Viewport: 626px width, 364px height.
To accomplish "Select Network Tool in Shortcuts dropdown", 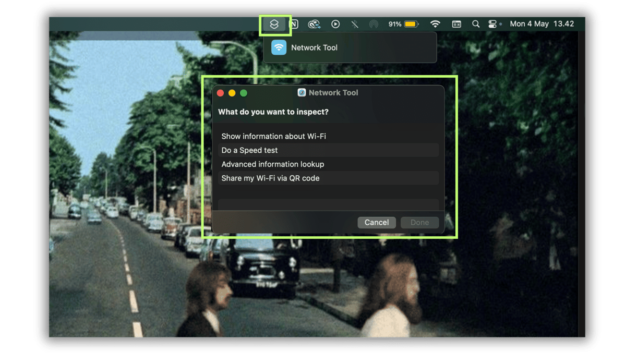I will [x=350, y=47].
